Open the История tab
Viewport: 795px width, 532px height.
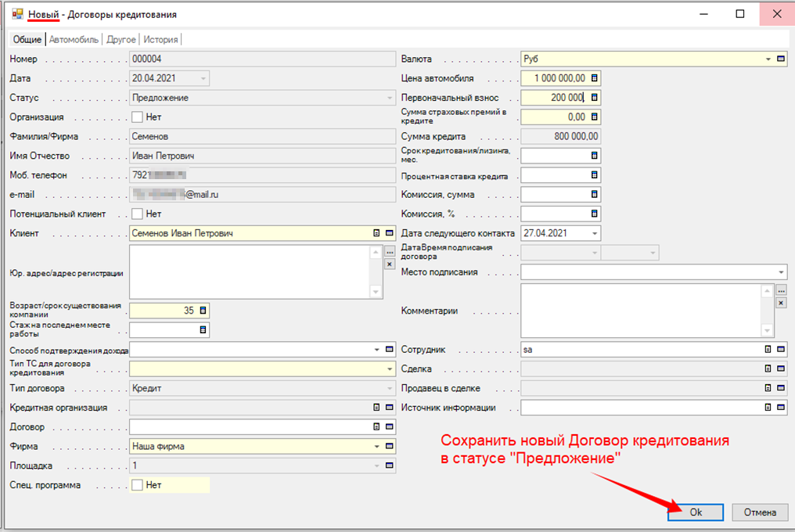pyautogui.click(x=160, y=39)
